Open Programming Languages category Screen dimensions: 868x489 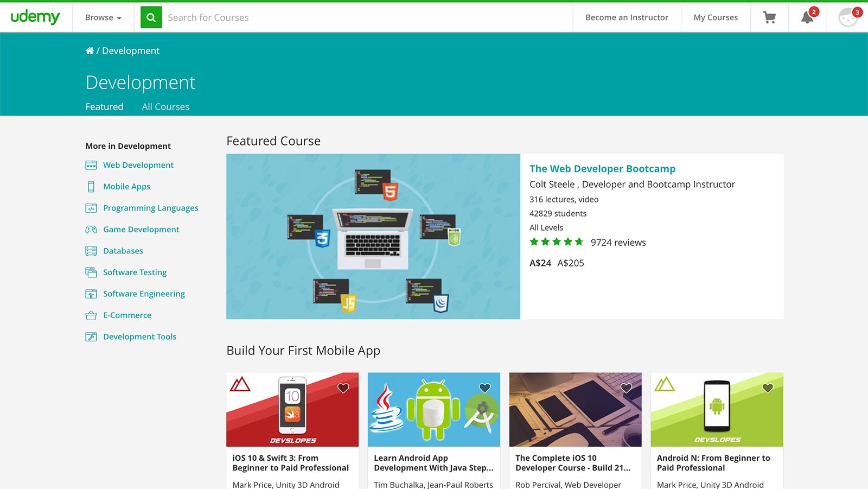(x=151, y=208)
